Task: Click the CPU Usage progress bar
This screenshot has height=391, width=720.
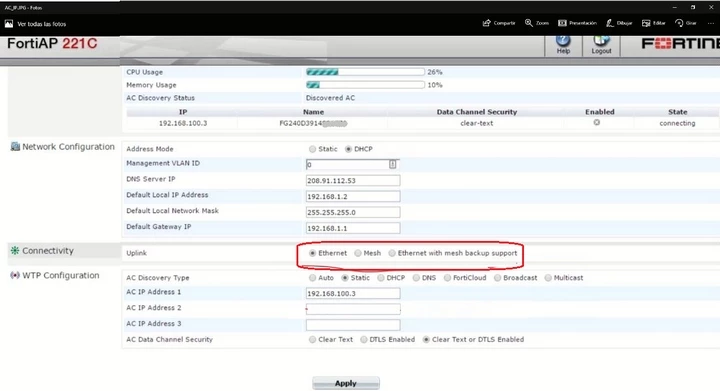Action: click(x=365, y=72)
